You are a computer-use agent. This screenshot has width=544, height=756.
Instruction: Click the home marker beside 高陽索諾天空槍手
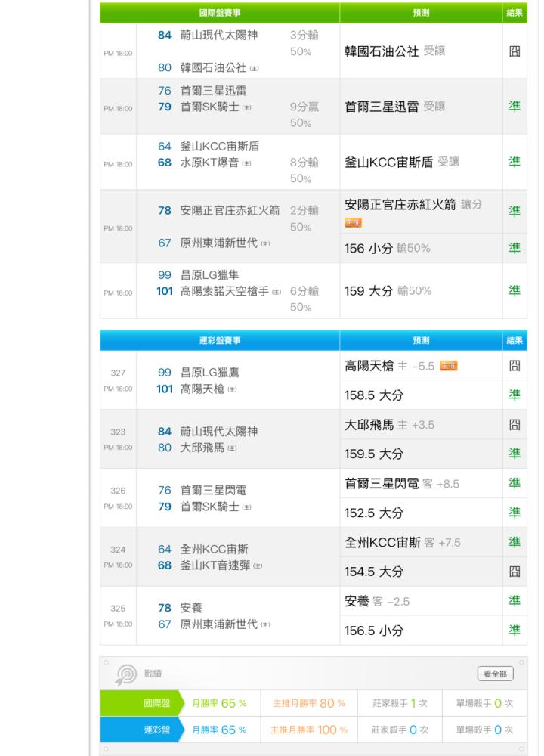[277, 292]
